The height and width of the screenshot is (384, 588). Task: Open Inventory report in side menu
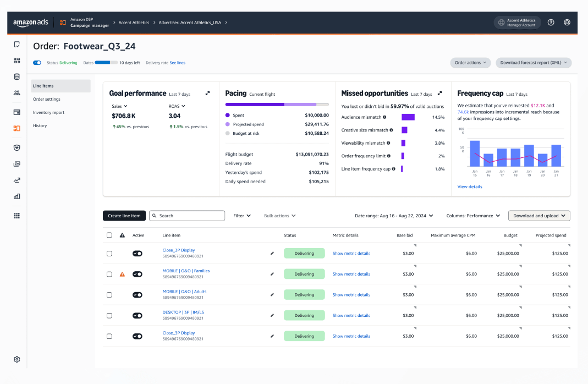48,112
